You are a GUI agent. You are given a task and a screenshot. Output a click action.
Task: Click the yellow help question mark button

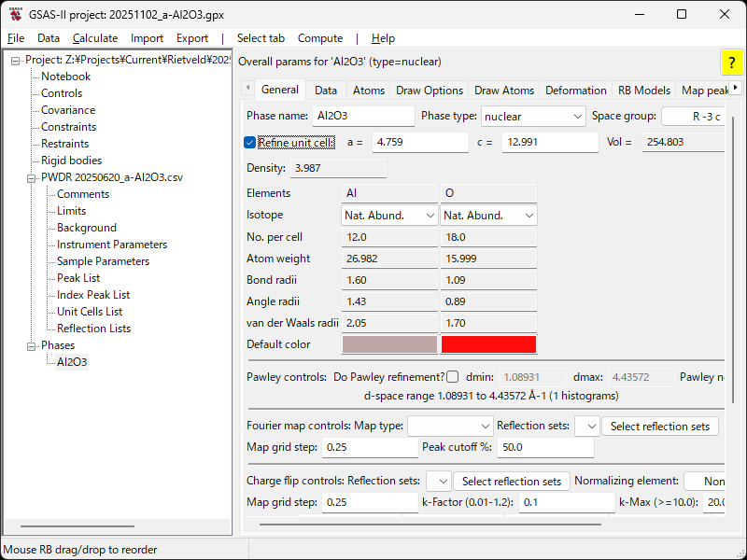[x=731, y=63]
